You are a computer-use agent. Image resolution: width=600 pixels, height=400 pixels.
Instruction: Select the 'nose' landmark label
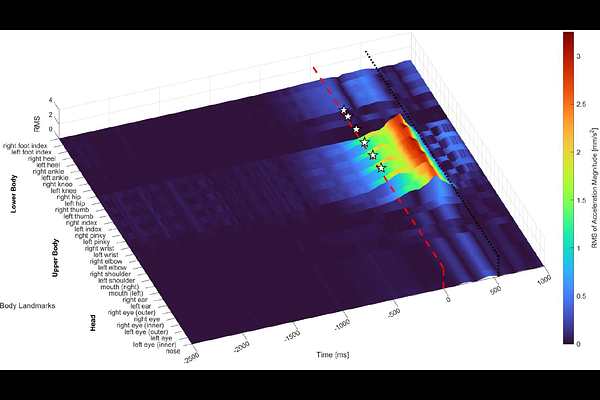click(x=173, y=351)
